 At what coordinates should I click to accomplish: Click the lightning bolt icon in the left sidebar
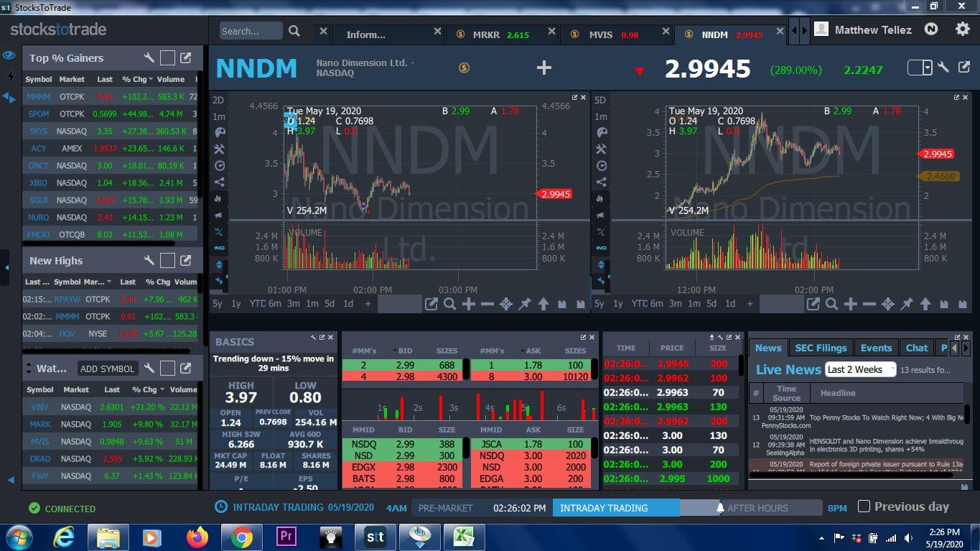coord(10,75)
